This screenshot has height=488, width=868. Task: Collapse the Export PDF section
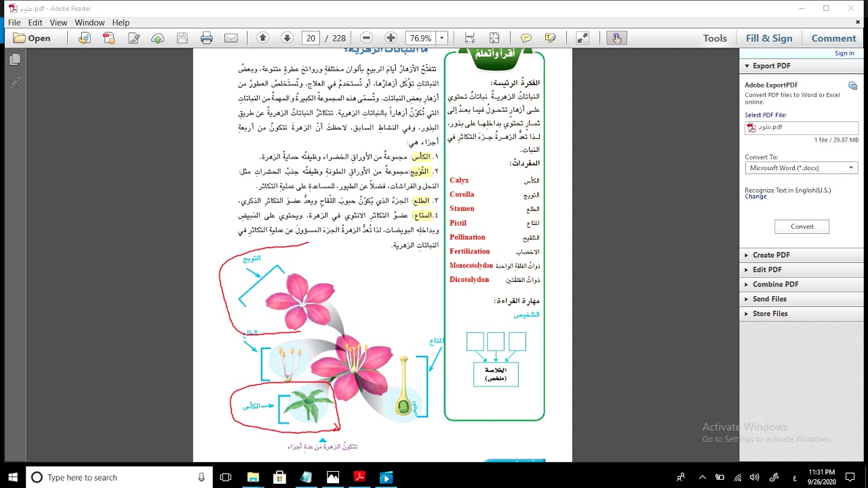point(803,66)
